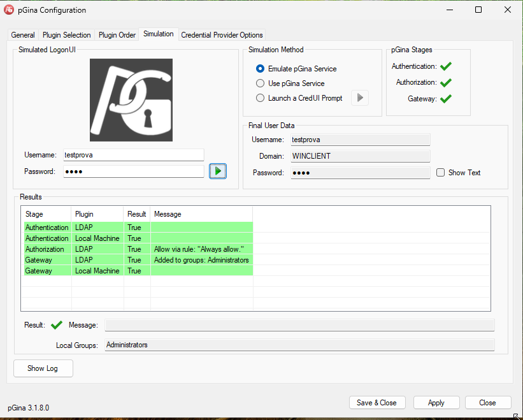Screen dimensions: 523x420
Task: Select the Gateway LDAP row
Action: point(138,260)
